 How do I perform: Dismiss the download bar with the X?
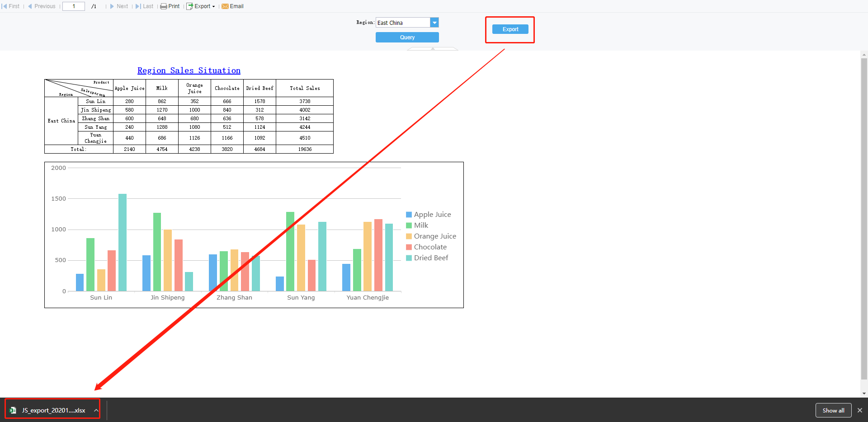[x=859, y=410]
